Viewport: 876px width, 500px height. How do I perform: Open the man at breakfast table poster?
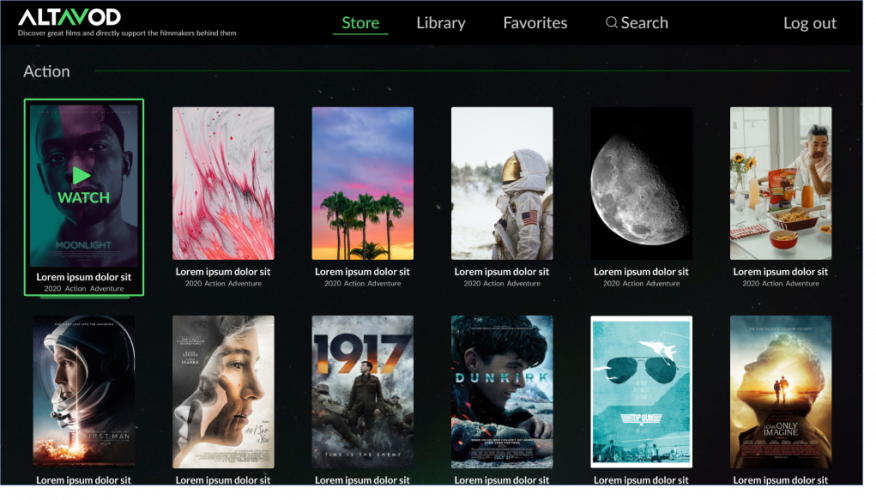tap(780, 183)
